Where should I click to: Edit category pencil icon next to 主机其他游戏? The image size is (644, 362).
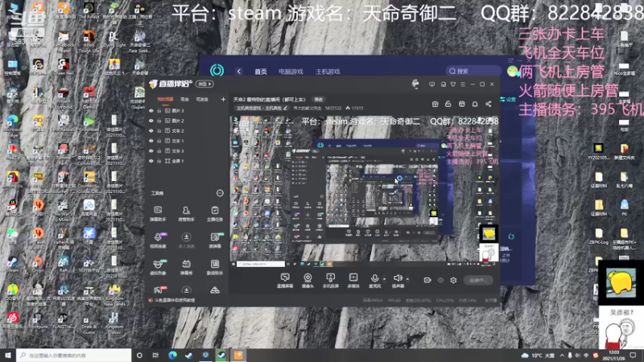click(x=286, y=109)
